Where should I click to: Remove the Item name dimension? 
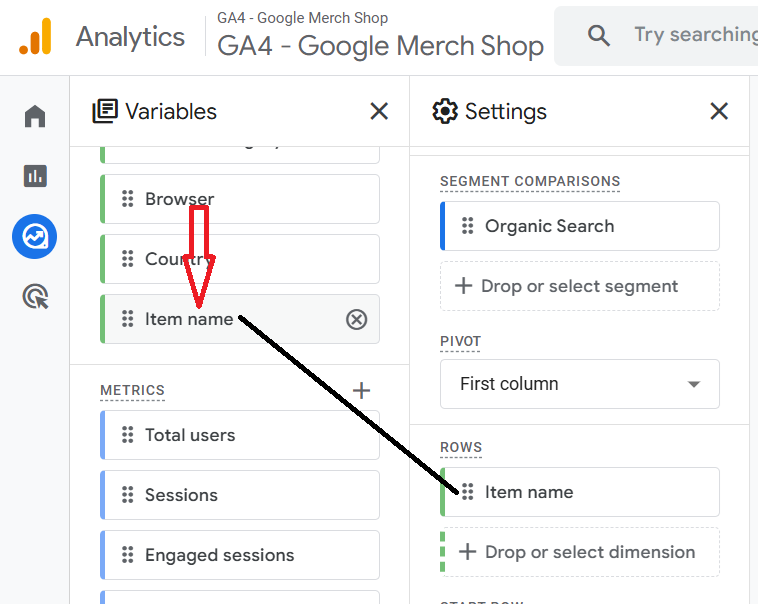(356, 319)
